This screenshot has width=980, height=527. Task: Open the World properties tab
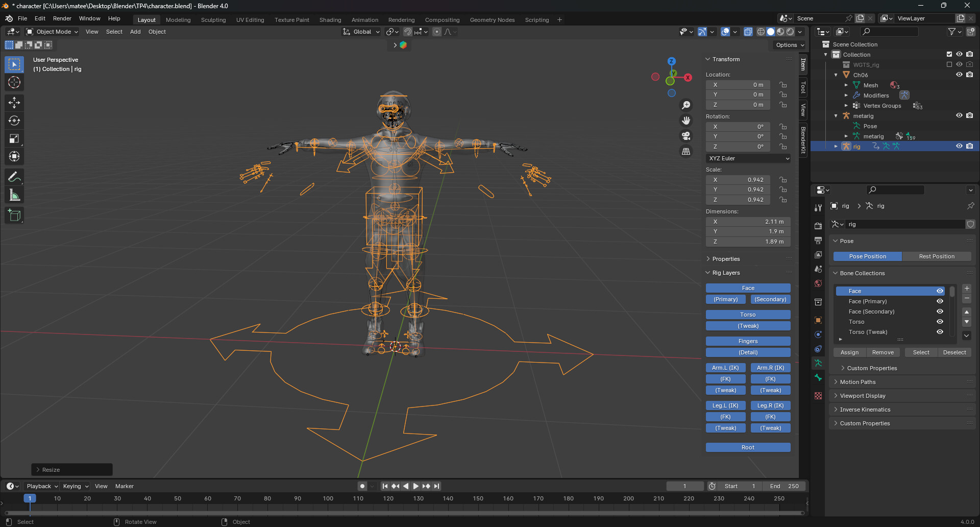point(818,283)
